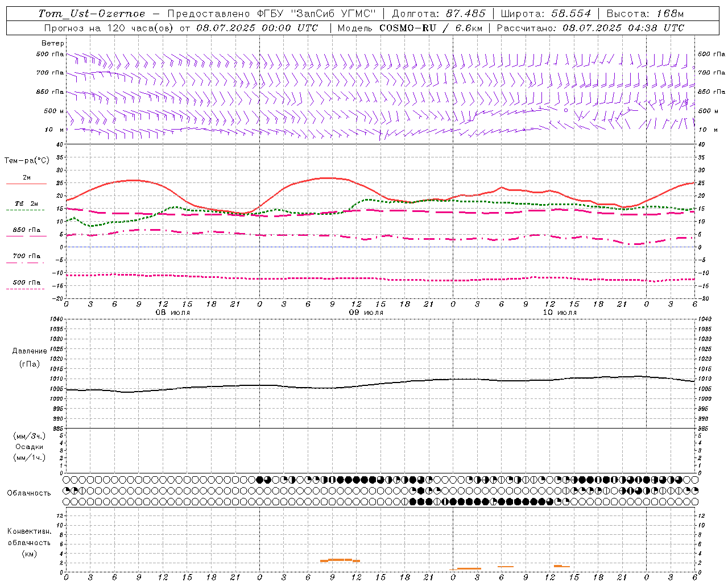Click the '(км)' unit under convective cloudiness
The width and height of the screenshot is (728, 582).
click(29, 554)
